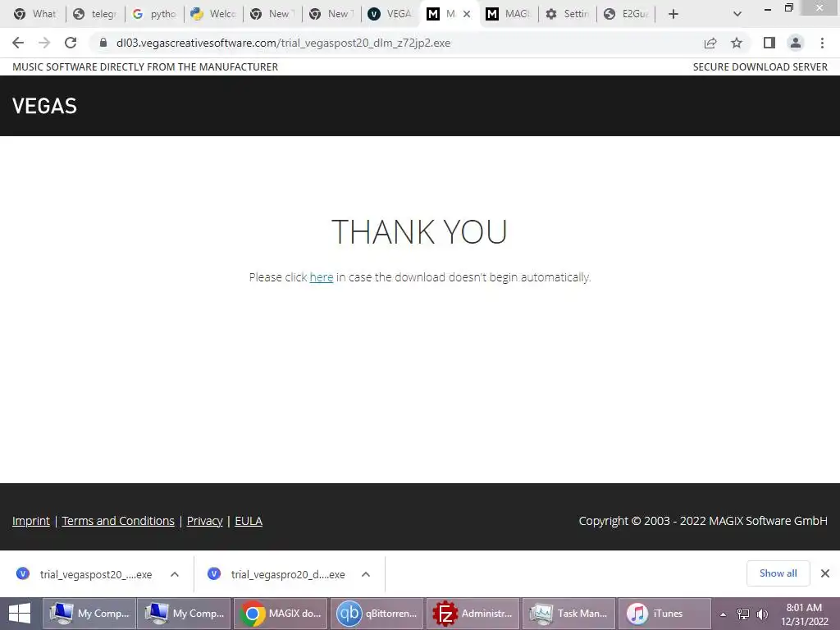Viewport: 840px width, 630px height.
Task: Switch to the Settings tab
Action: coord(568,14)
